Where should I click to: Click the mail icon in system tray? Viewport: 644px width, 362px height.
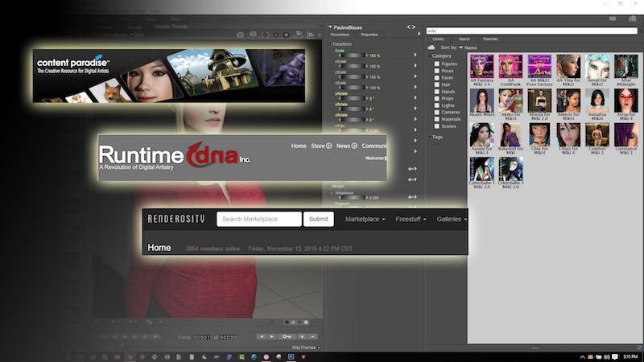[590, 357]
